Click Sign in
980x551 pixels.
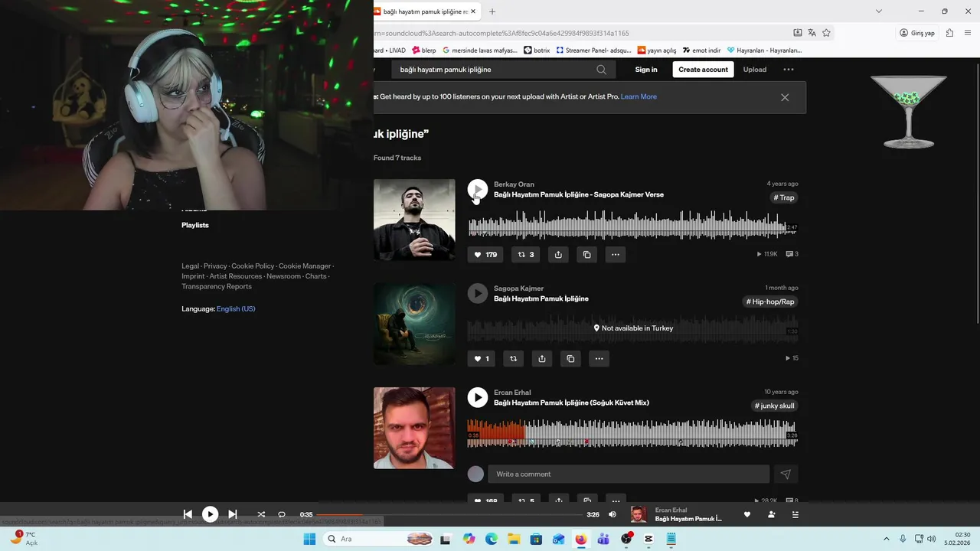(646, 70)
